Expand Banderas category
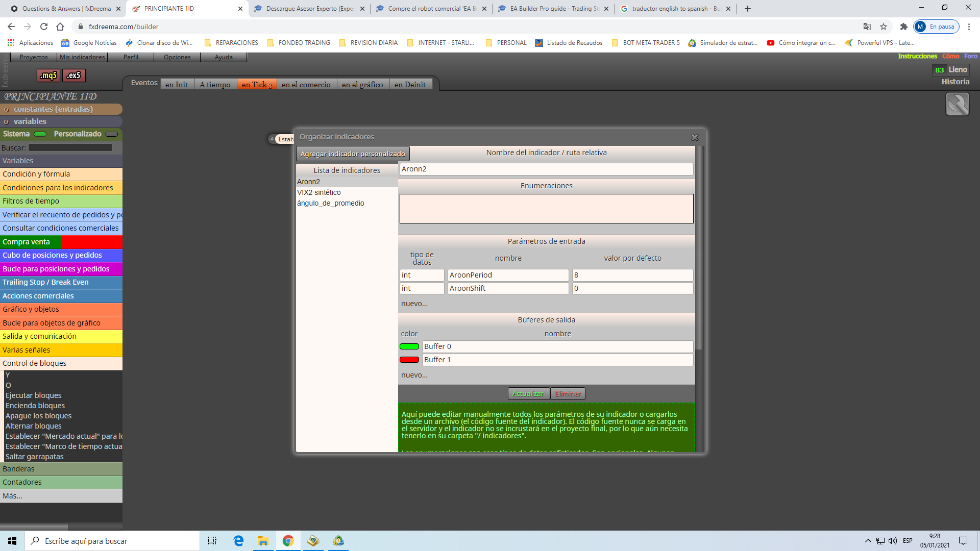Image resolution: width=980 pixels, height=551 pixels. 61,469
